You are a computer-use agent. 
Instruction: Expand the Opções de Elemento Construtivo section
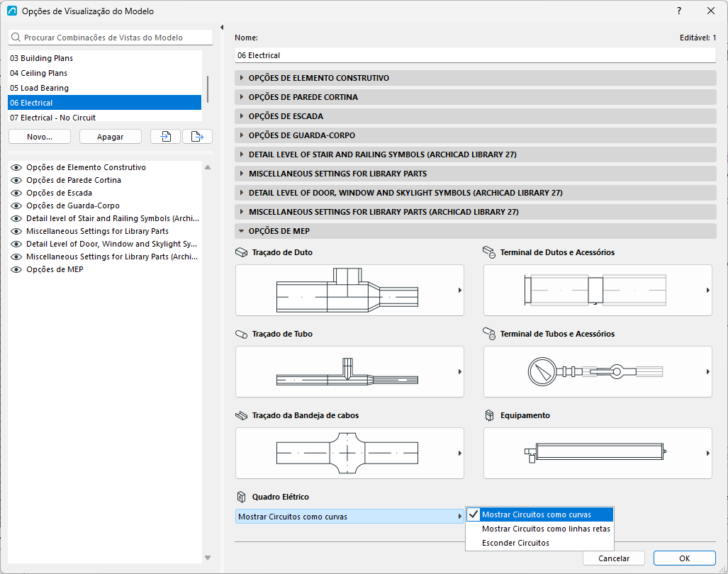[x=476, y=78]
